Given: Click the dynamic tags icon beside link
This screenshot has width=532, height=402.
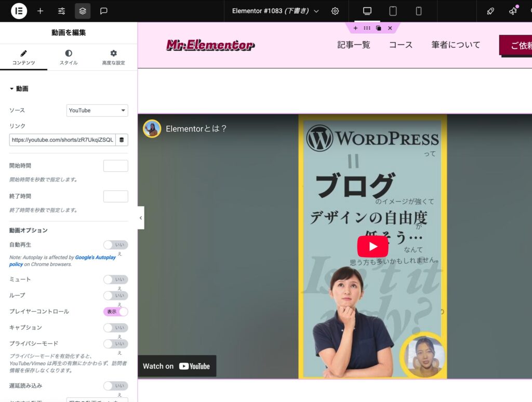Looking at the screenshot, I should pyautogui.click(x=122, y=140).
